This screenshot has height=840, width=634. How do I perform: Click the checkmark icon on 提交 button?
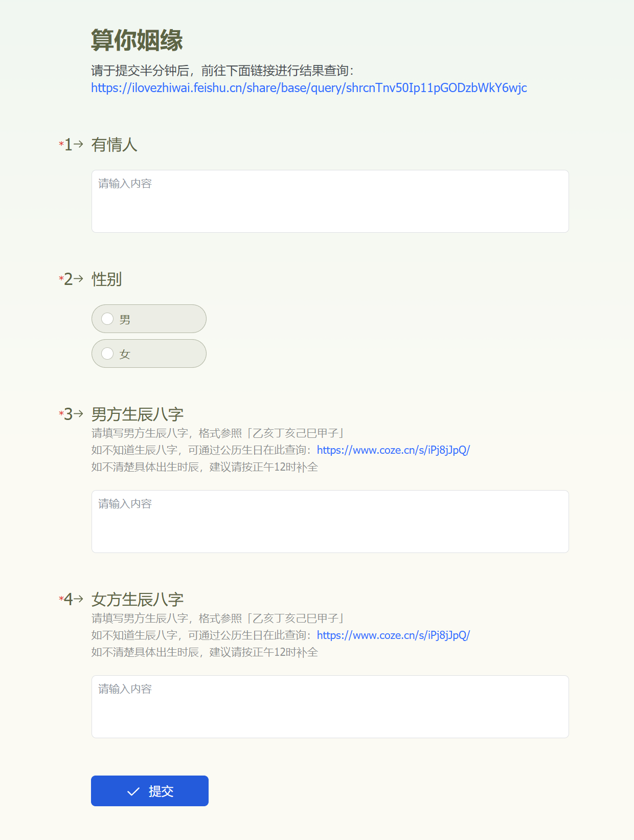coord(133,791)
